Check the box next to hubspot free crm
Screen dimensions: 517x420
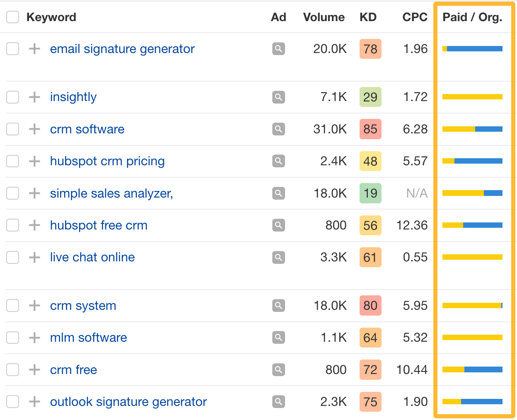coord(12,225)
